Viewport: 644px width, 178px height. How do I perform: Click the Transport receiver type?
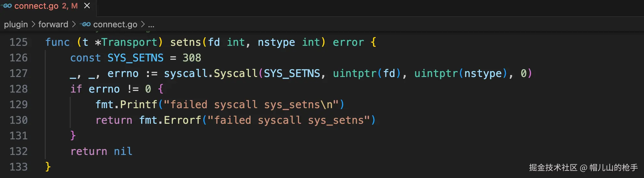(129, 42)
